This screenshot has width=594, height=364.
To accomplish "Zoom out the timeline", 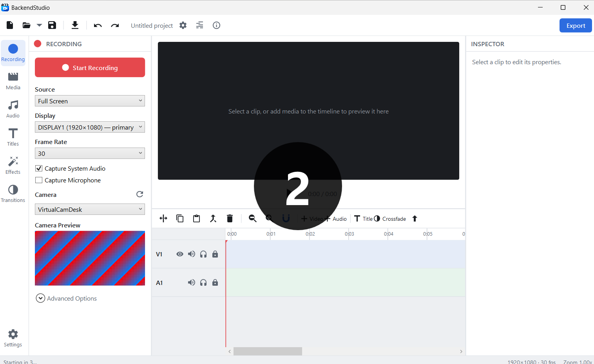I will coord(253,218).
